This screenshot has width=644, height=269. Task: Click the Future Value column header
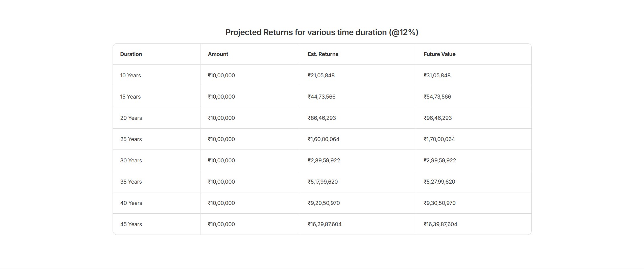(439, 54)
